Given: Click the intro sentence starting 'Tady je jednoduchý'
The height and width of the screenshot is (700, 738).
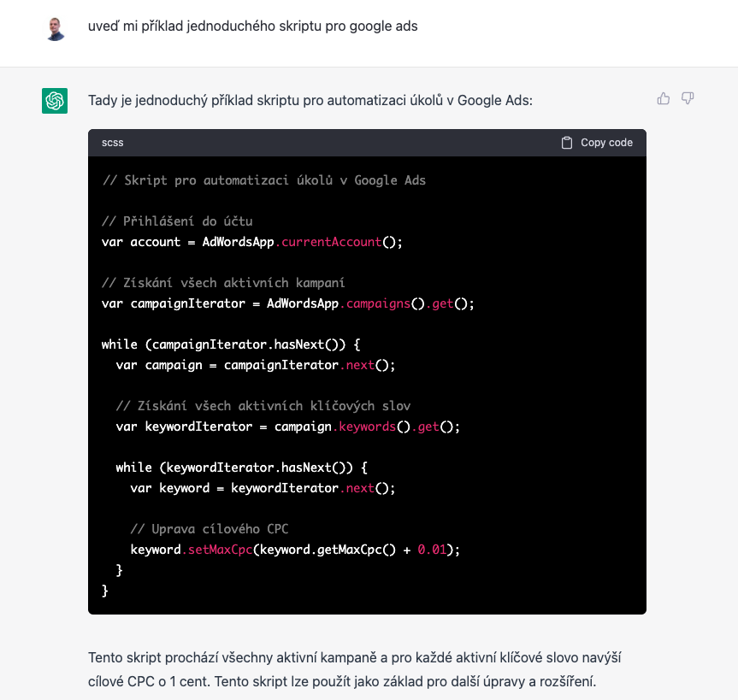Looking at the screenshot, I should [x=310, y=100].
